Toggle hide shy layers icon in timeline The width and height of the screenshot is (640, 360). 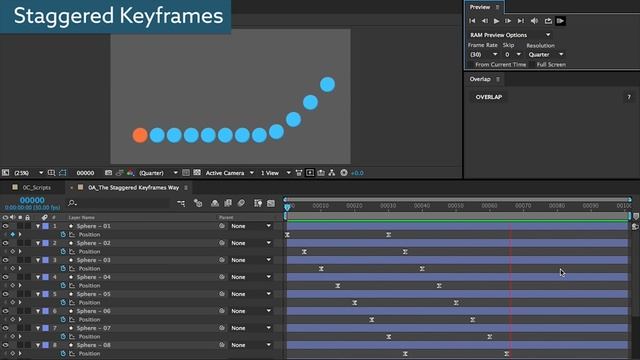click(x=215, y=203)
